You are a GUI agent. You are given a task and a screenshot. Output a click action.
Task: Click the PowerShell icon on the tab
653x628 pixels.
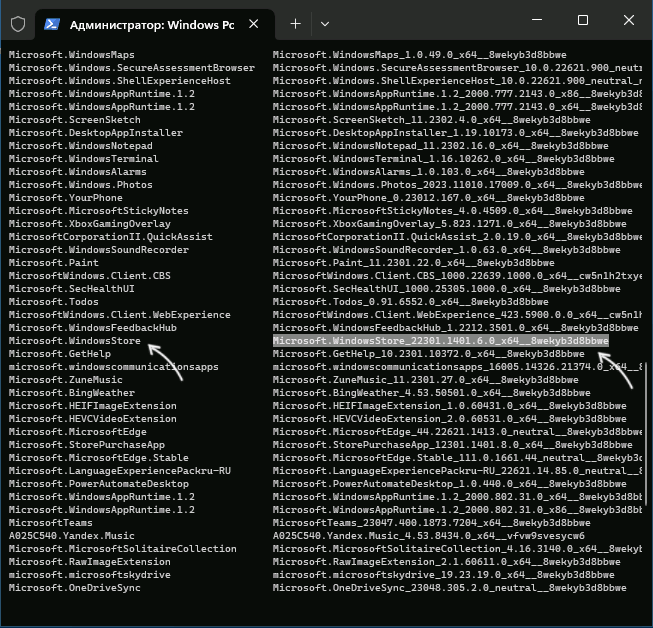pyautogui.click(x=52, y=24)
